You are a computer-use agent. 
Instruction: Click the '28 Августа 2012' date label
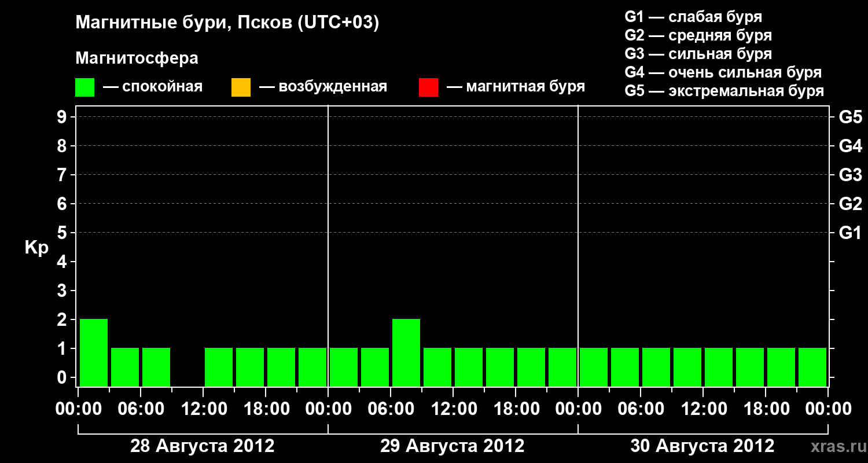click(203, 446)
